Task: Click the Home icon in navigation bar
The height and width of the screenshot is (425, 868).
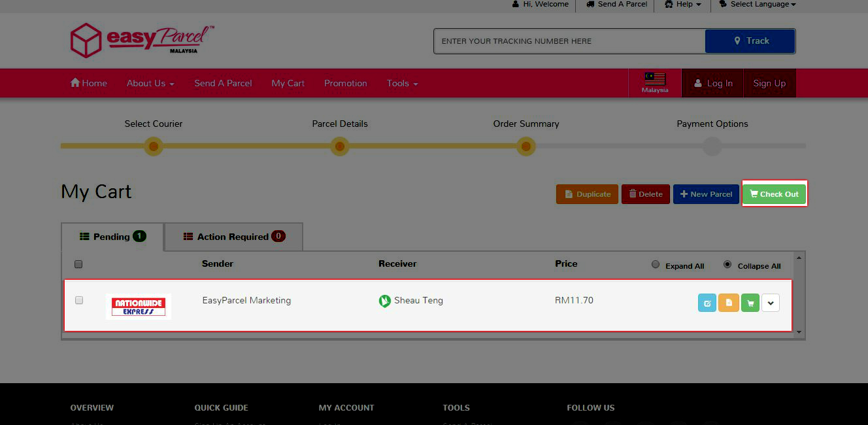Action: tap(75, 83)
